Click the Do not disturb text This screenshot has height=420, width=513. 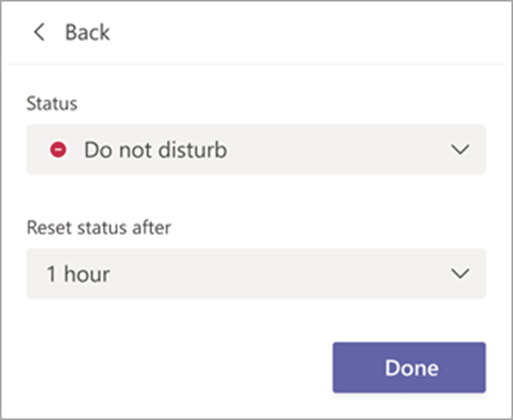156,150
